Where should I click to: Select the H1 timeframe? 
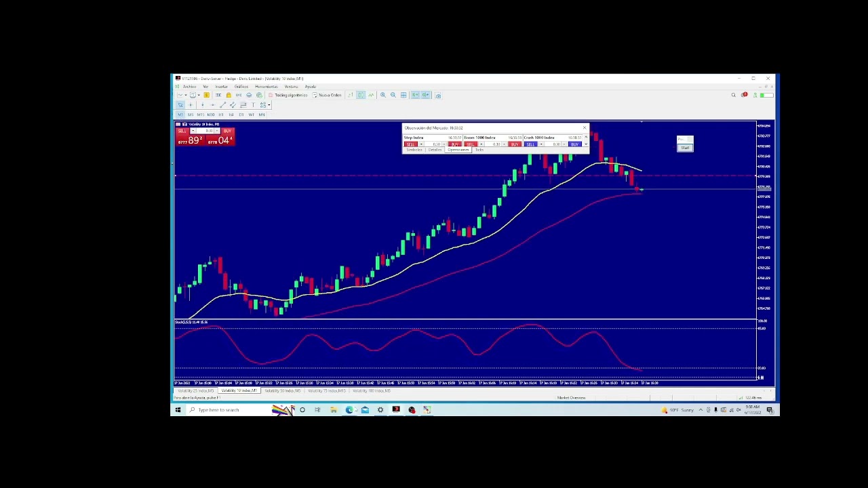click(x=221, y=115)
